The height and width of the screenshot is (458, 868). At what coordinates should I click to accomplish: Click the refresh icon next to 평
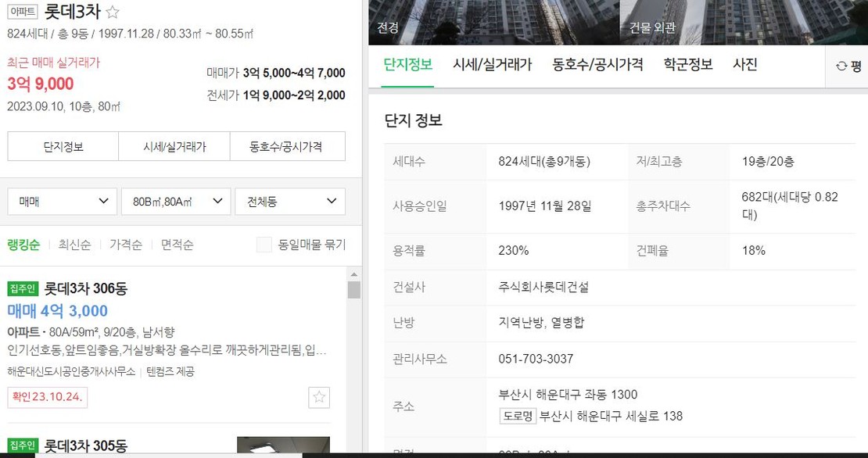pyautogui.click(x=841, y=66)
